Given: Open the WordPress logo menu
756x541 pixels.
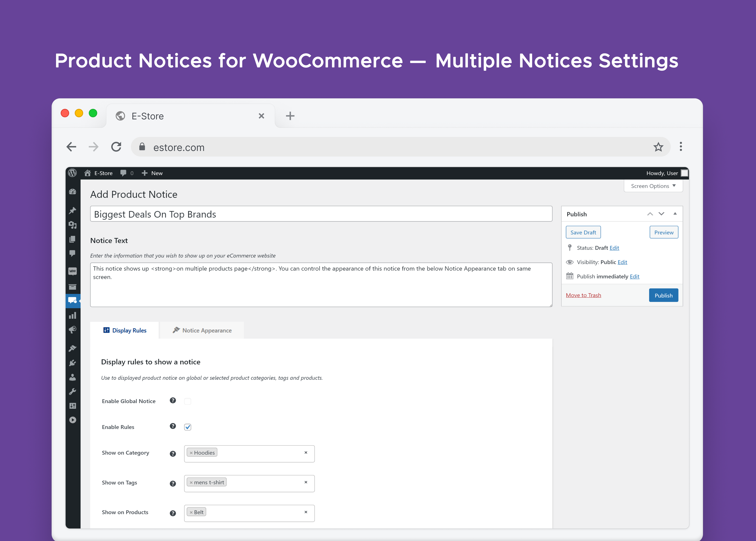Looking at the screenshot, I should [72, 173].
